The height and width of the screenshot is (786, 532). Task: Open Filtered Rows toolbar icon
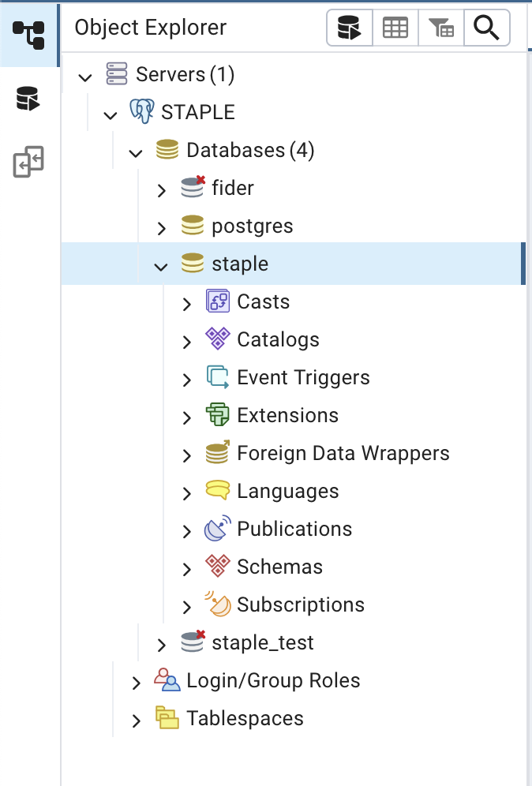click(440, 29)
